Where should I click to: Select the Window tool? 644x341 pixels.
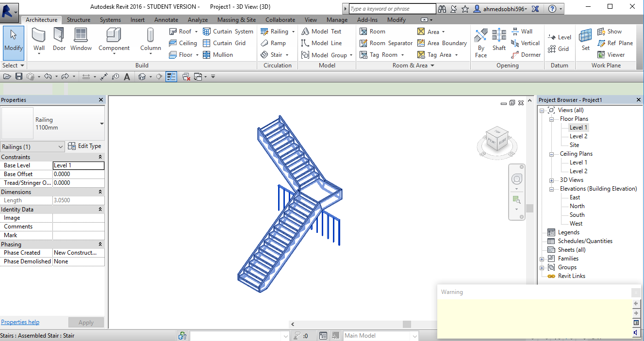81,41
